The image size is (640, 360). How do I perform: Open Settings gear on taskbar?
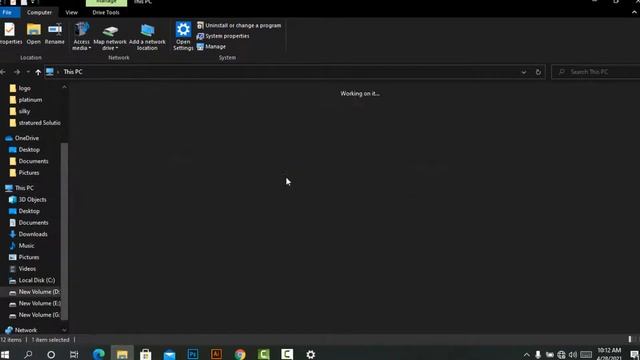coord(311,354)
